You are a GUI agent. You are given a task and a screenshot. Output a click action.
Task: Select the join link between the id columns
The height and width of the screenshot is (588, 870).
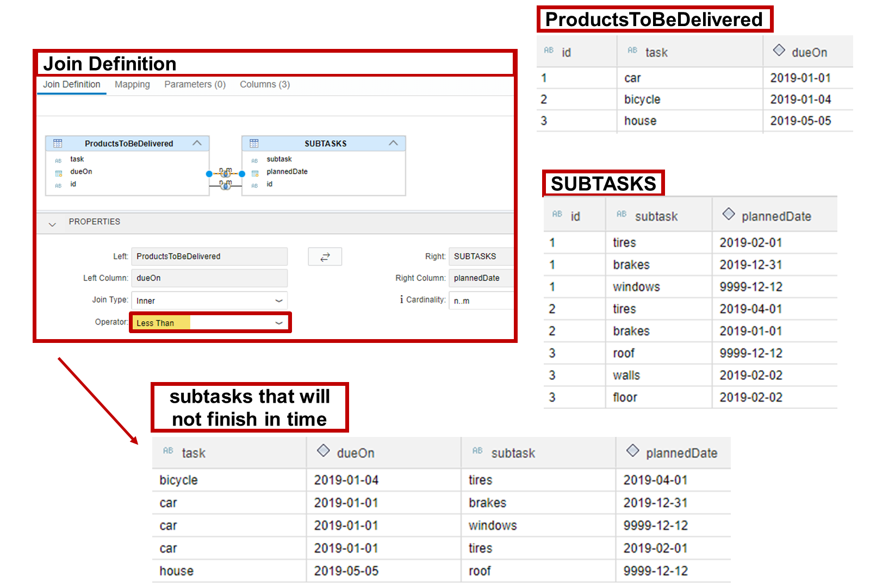pyautogui.click(x=226, y=186)
